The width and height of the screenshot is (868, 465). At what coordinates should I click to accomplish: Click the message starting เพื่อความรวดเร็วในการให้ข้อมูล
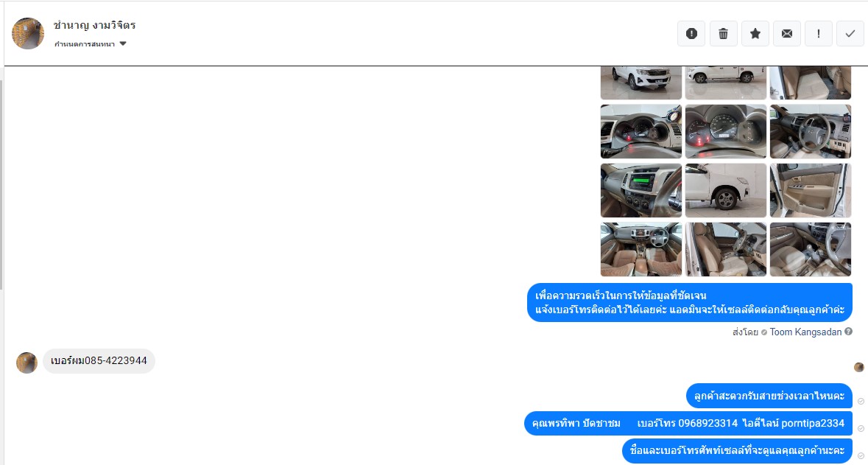point(690,302)
